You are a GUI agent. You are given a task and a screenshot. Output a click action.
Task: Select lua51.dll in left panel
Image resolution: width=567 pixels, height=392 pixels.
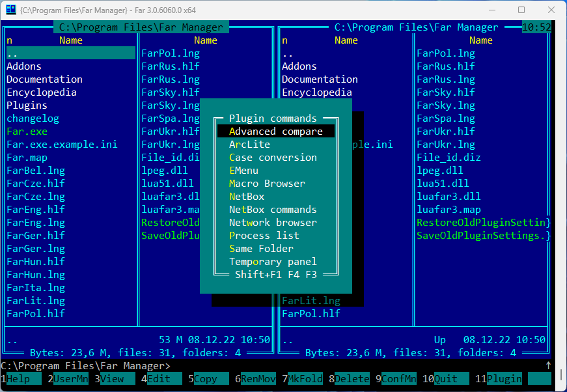pyautogui.click(x=167, y=184)
